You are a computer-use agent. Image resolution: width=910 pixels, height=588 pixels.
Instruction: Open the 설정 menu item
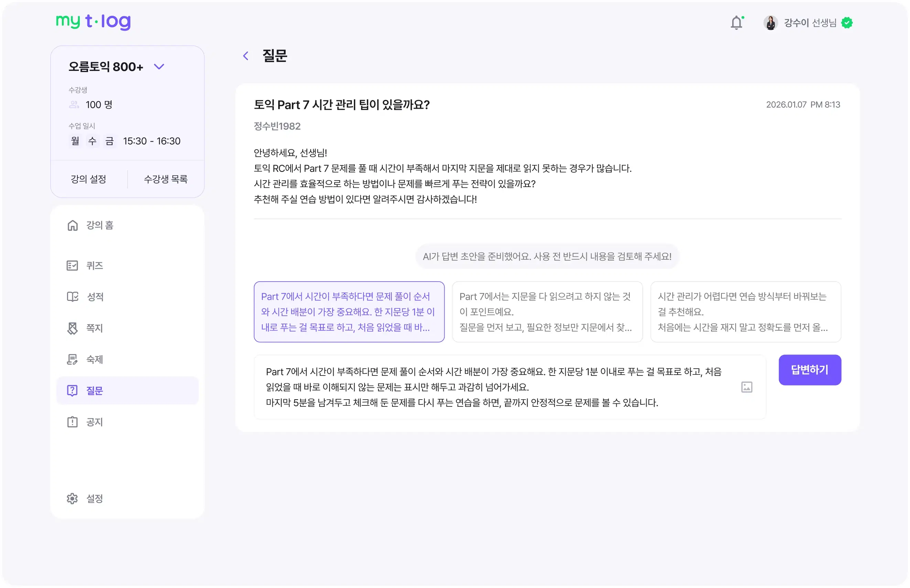pyautogui.click(x=128, y=499)
